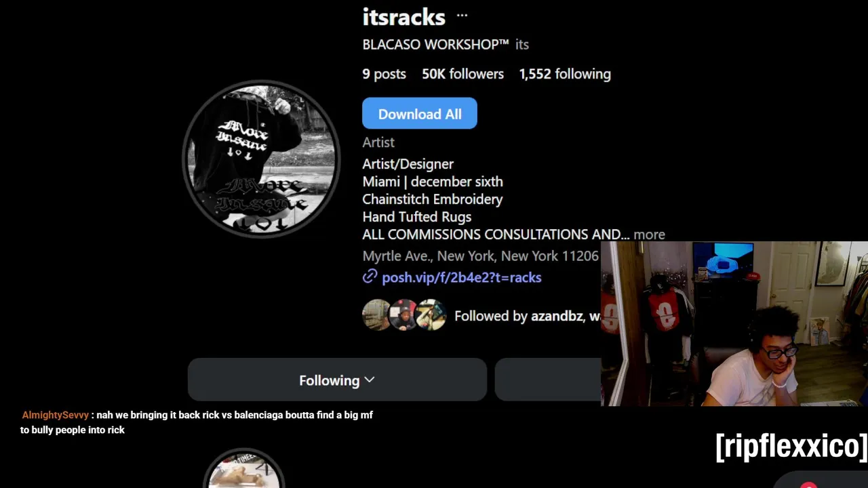Click the dark button right of Following
The image size is (868, 488).
[x=548, y=380]
